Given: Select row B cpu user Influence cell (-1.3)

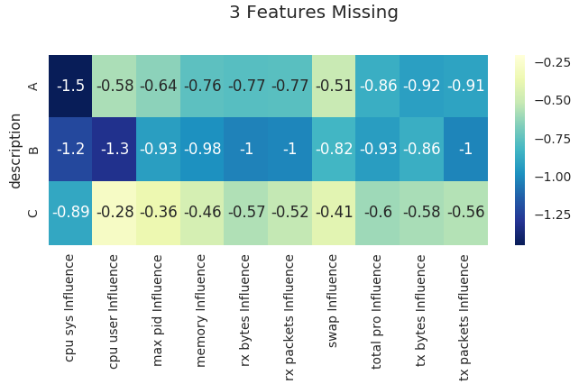Looking at the screenshot, I should [x=115, y=149].
